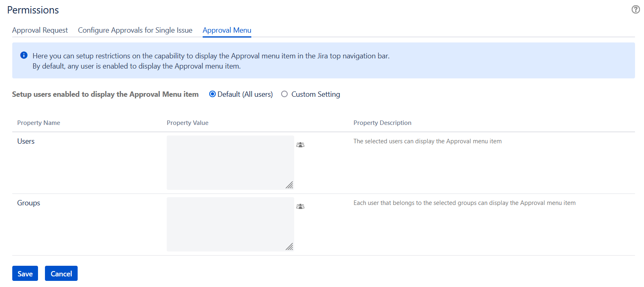644x287 pixels.
Task: Click the Property Value column header
Action: (188, 123)
